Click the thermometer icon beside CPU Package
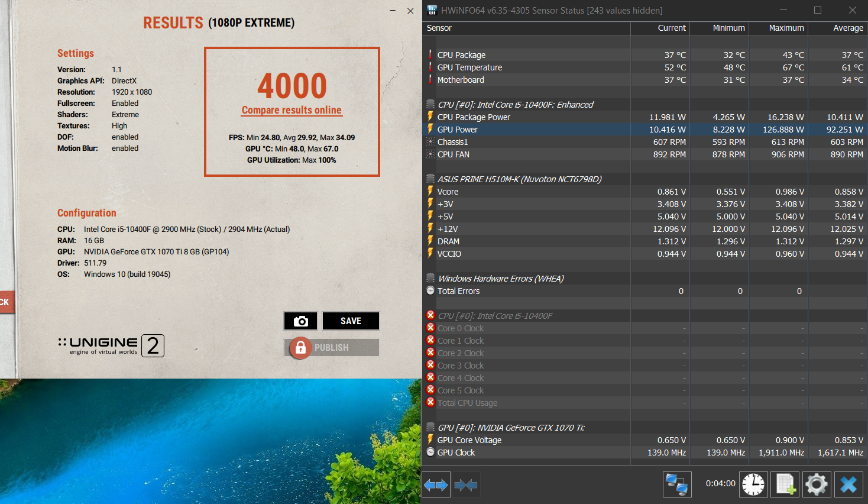The width and height of the screenshot is (868, 504). 430,54
